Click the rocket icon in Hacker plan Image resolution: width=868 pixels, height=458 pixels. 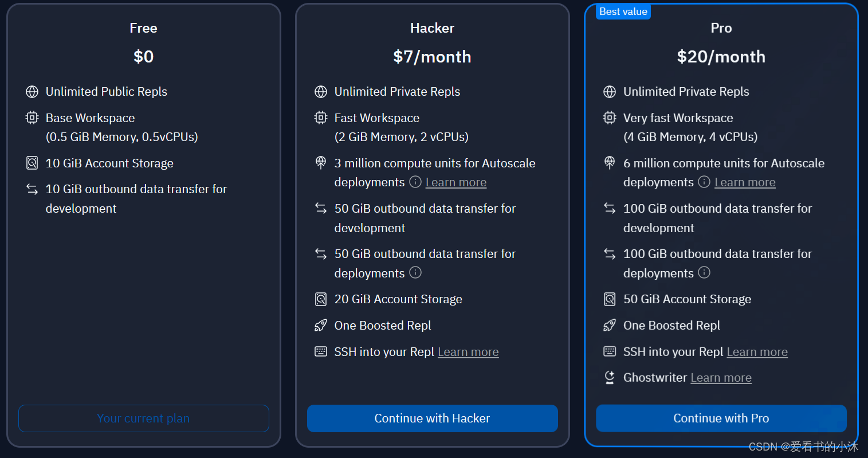point(321,326)
